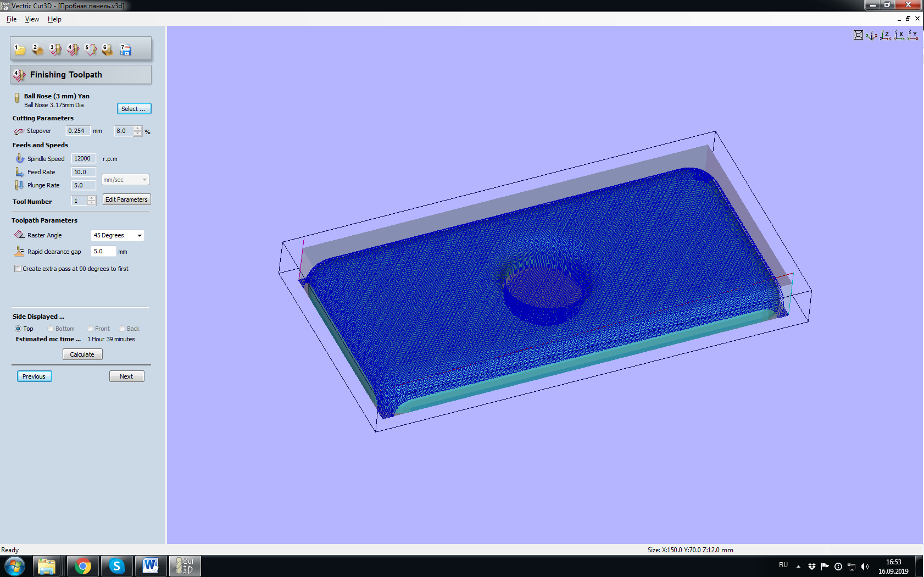Select step 4 finishing toolpath icon in toolbar
The width and height of the screenshot is (924, 577).
tap(73, 50)
